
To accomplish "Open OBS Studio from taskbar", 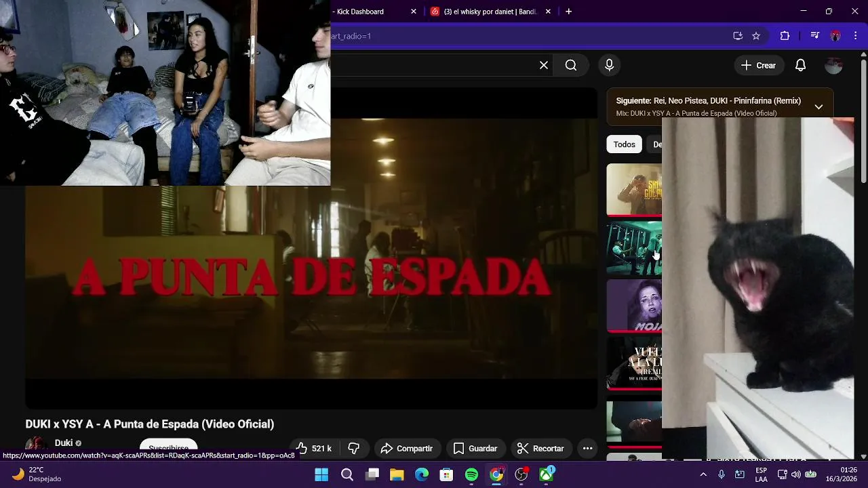I will 521,474.
